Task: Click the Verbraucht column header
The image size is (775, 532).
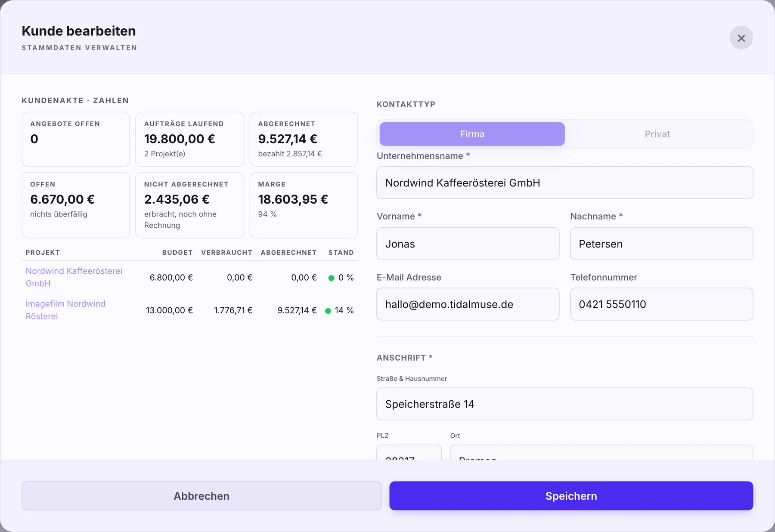Action: (226, 253)
